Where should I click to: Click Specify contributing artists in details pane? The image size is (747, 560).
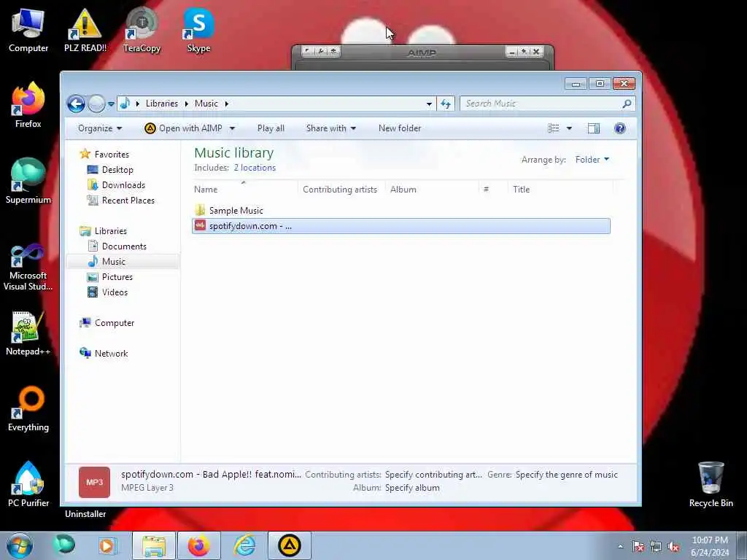click(x=433, y=475)
